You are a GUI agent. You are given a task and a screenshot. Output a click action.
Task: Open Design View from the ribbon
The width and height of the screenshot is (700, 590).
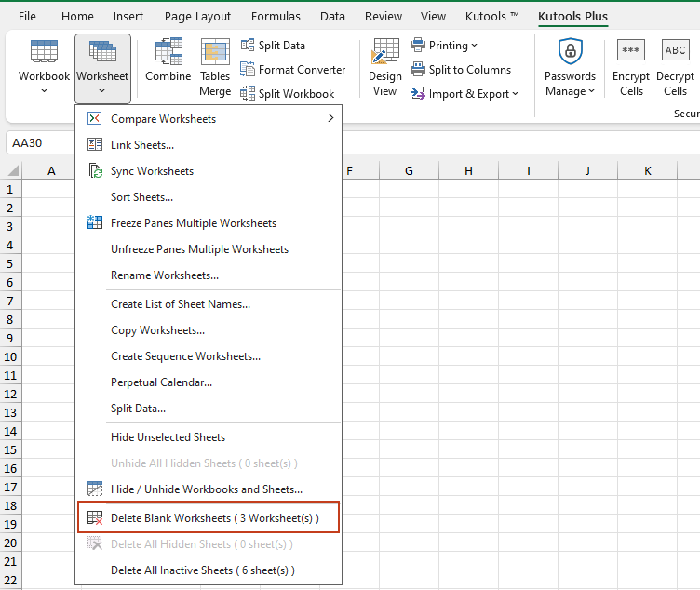(384, 54)
